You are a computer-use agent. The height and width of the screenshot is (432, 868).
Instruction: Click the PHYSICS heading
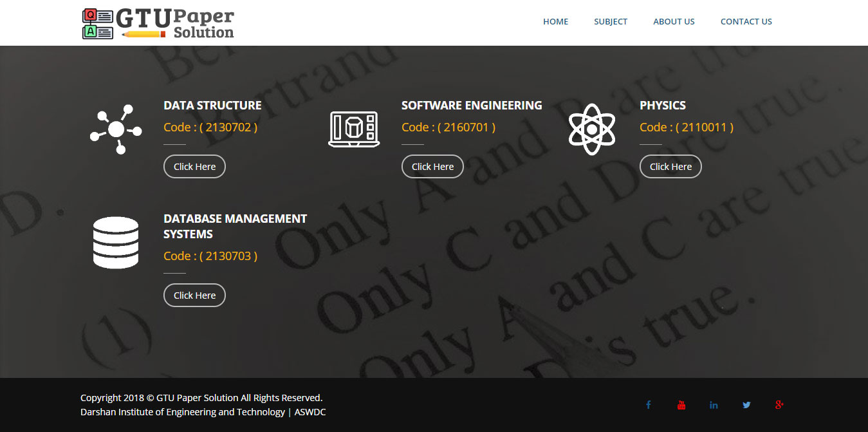point(663,106)
